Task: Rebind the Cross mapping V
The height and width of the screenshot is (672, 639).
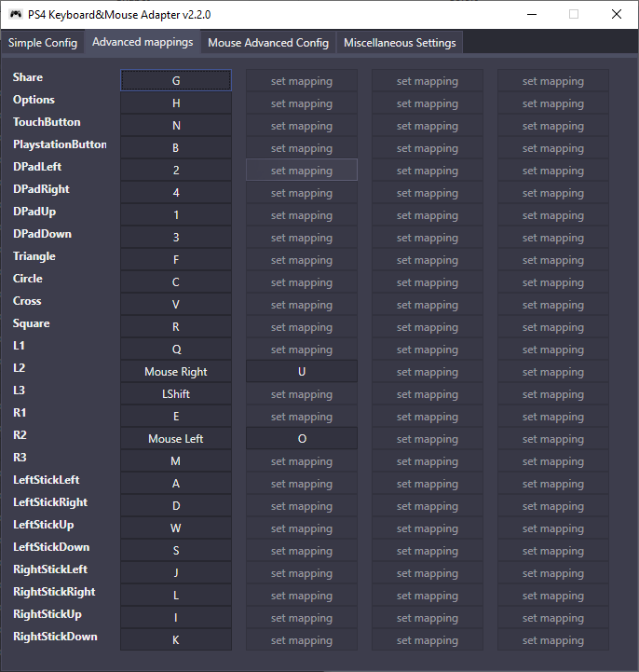Action: 176,304
